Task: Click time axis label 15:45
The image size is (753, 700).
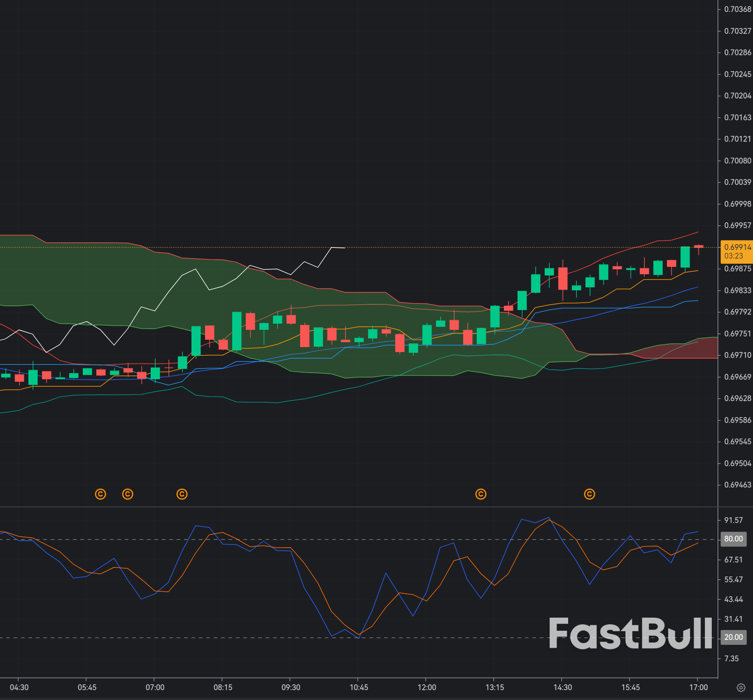Action: (x=631, y=688)
